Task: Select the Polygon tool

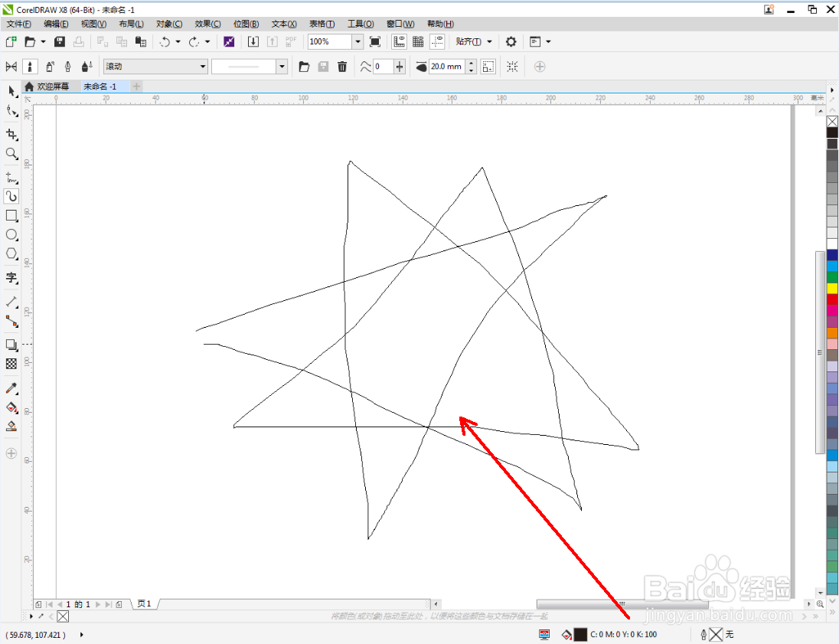Action: (11, 254)
